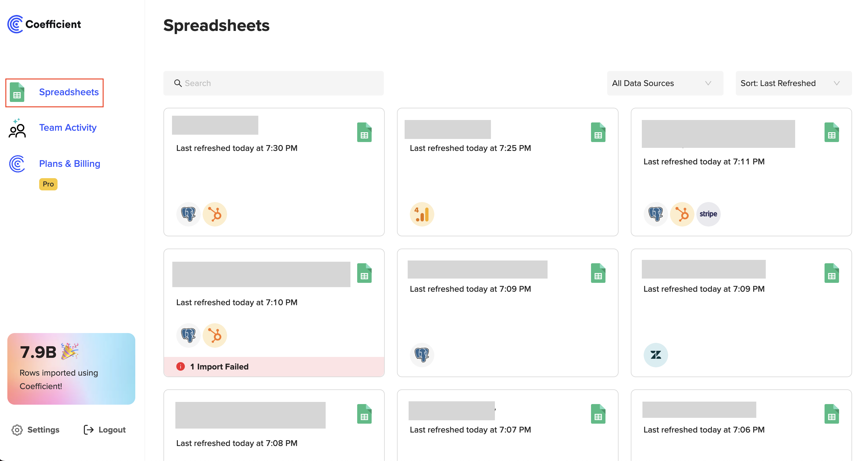868x461 pixels.
Task: Click PostgreSQL icon on the 7:11 PM card
Action: (655, 214)
